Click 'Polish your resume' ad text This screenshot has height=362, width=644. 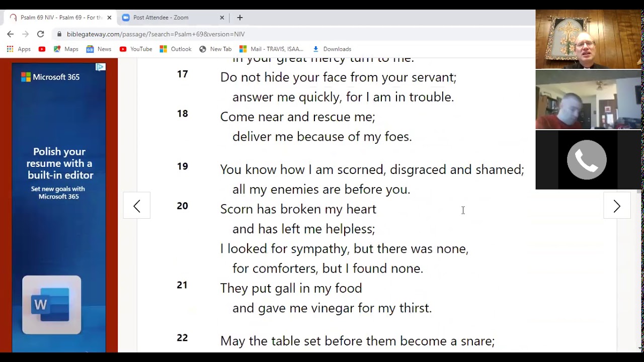pyautogui.click(x=59, y=163)
